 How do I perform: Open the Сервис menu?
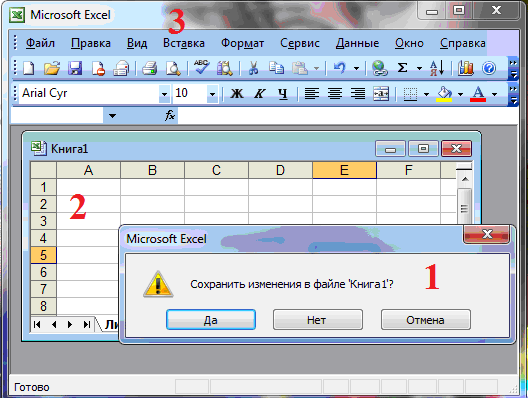pos(299,43)
